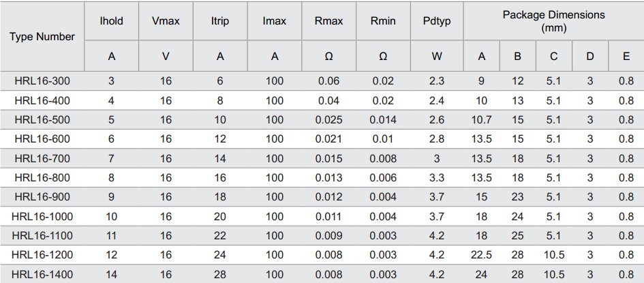Click the Itrip header cell
Viewport: 644px width, 283px height.
coord(220,21)
